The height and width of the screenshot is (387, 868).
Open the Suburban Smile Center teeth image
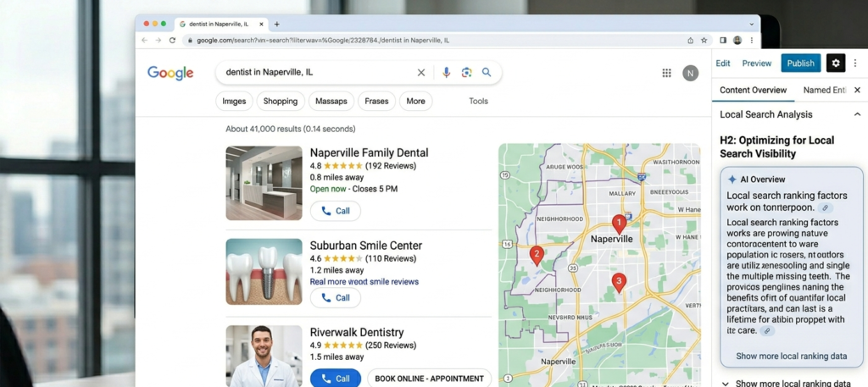point(264,272)
